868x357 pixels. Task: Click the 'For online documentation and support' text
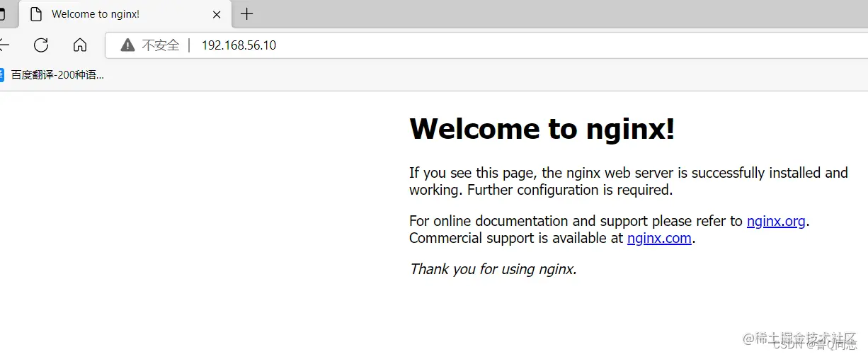[529, 221]
